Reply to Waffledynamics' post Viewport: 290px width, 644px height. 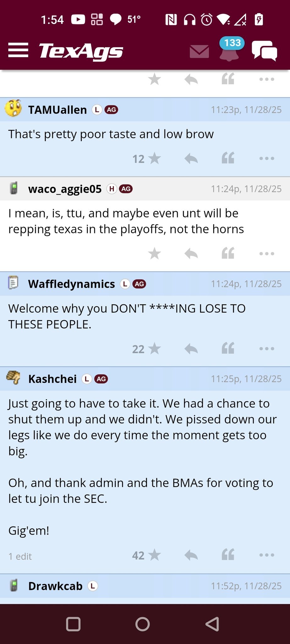pyautogui.click(x=191, y=349)
